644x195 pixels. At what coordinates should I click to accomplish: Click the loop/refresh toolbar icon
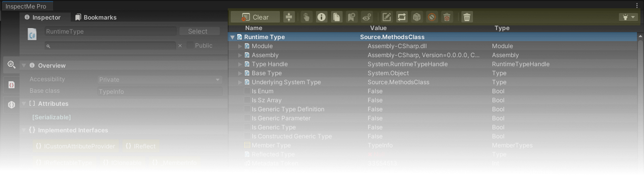pos(402,17)
